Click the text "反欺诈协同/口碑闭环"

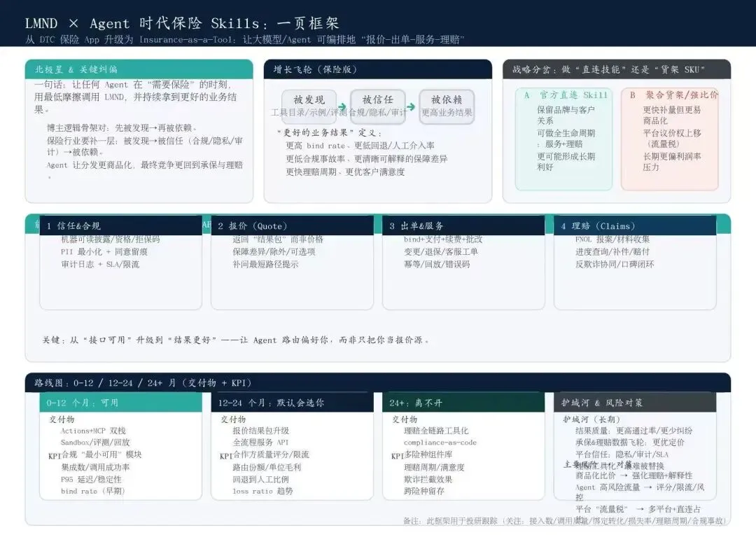(615, 264)
